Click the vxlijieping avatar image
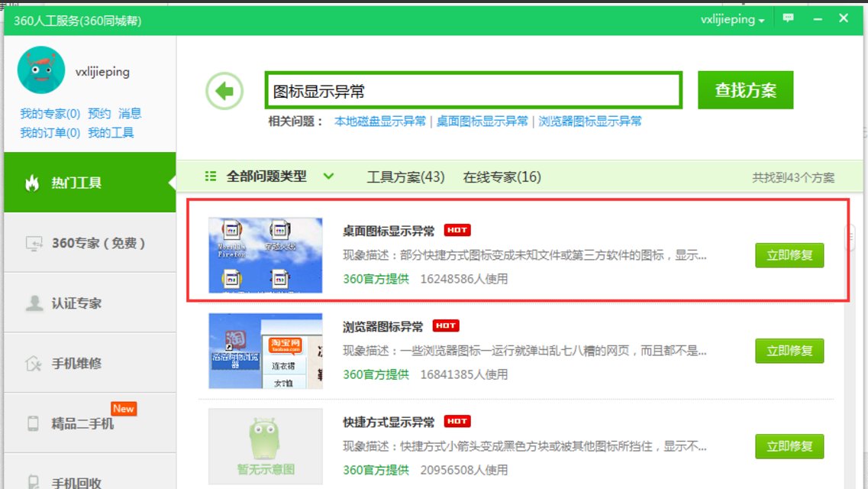Screen dimensions: 868x489 click(x=40, y=70)
